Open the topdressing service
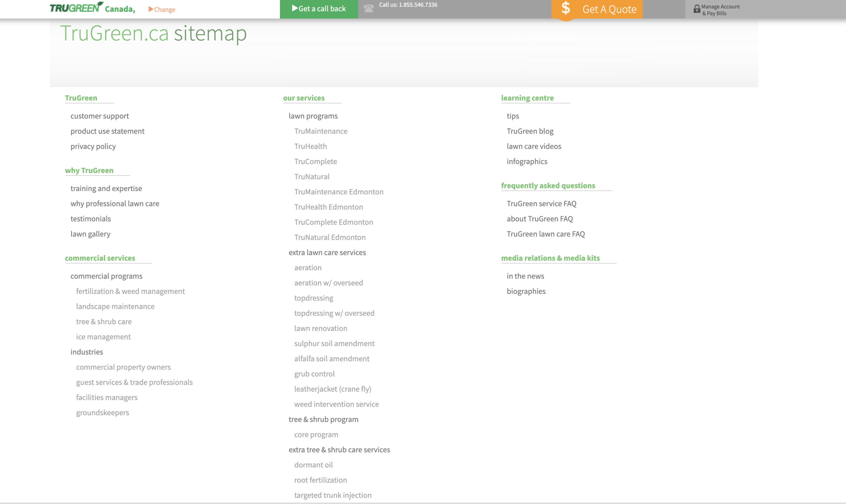 coord(314,298)
